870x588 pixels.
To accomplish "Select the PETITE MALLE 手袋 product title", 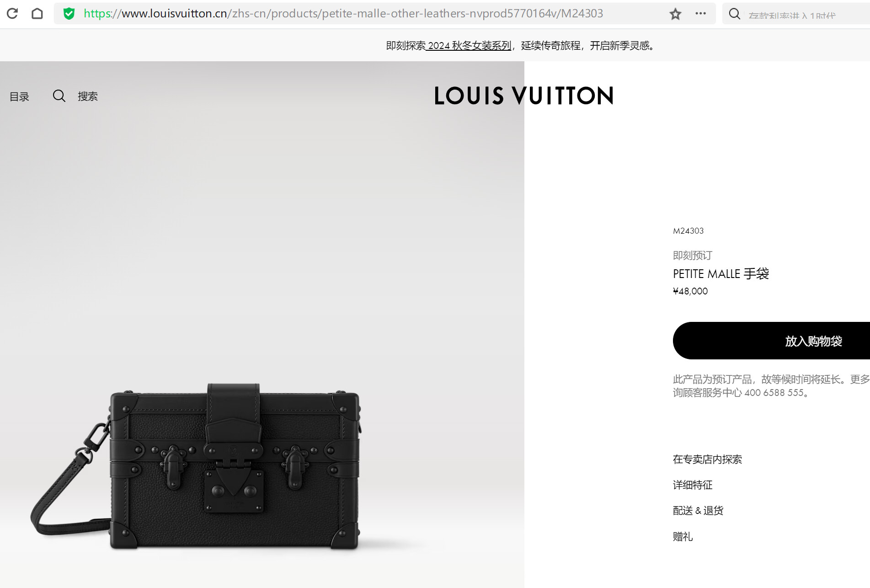I will 721,274.
